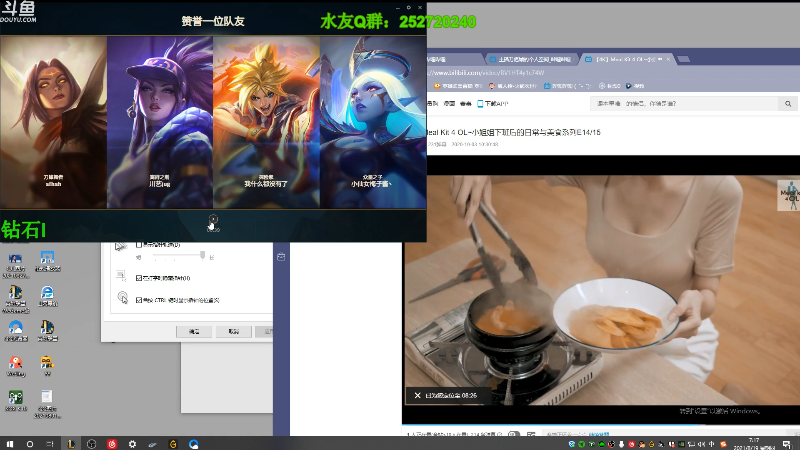Open the fourth bookmark with round icon
The width and height of the screenshot is (800, 450).
(x=610, y=86)
